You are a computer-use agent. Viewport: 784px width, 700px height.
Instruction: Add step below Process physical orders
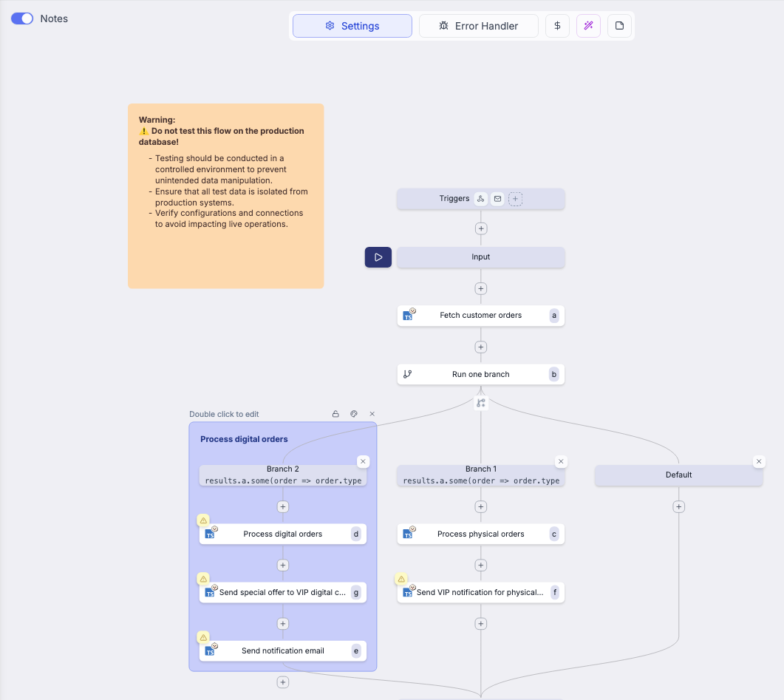[481, 565]
